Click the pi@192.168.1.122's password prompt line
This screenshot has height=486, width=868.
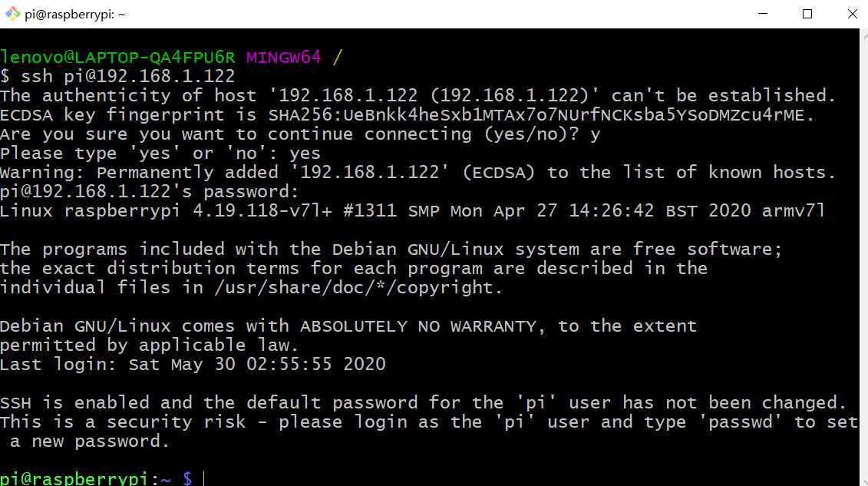coord(150,191)
